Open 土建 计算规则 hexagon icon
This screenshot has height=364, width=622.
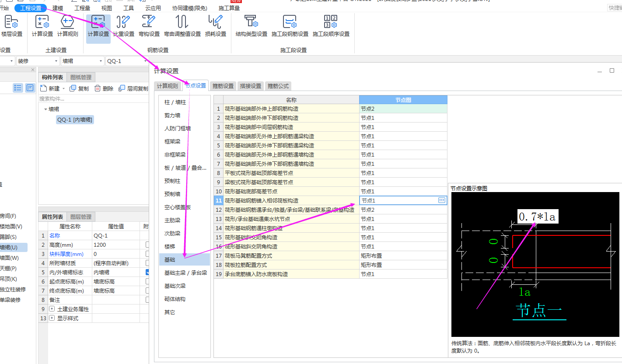click(67, 22)
